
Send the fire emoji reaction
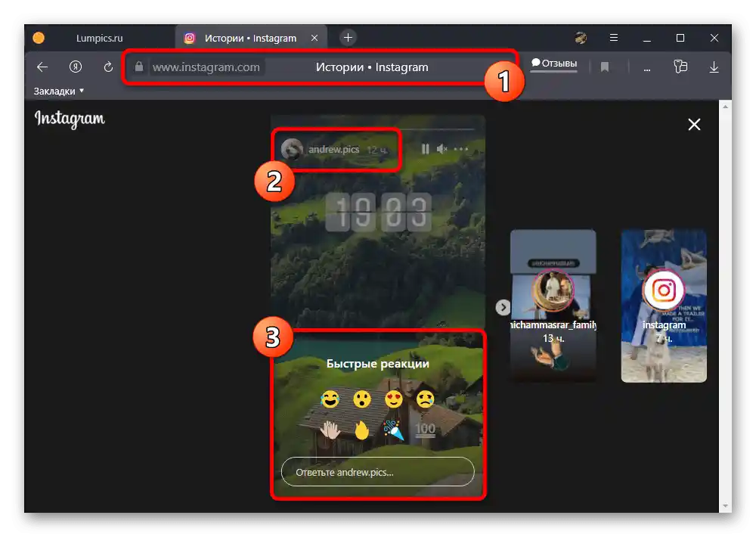[362, 430]
